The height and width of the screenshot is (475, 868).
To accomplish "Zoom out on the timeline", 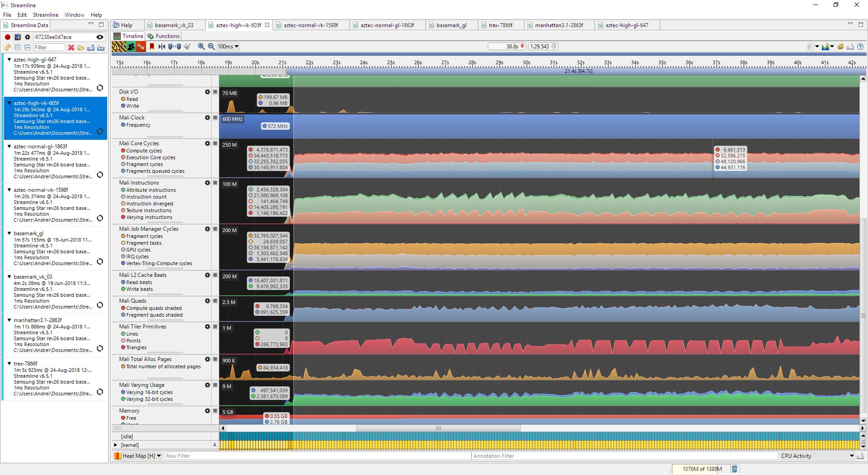I will [211, 47].
